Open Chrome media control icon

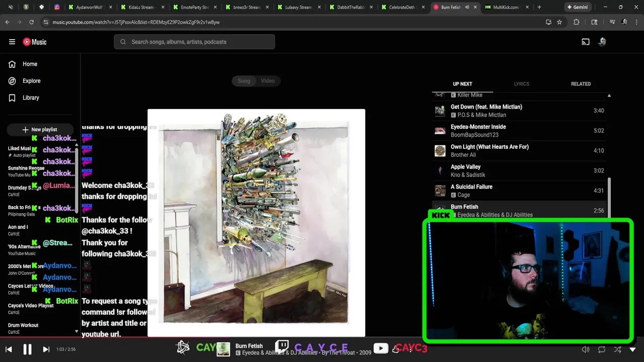[x=612, y=22]
